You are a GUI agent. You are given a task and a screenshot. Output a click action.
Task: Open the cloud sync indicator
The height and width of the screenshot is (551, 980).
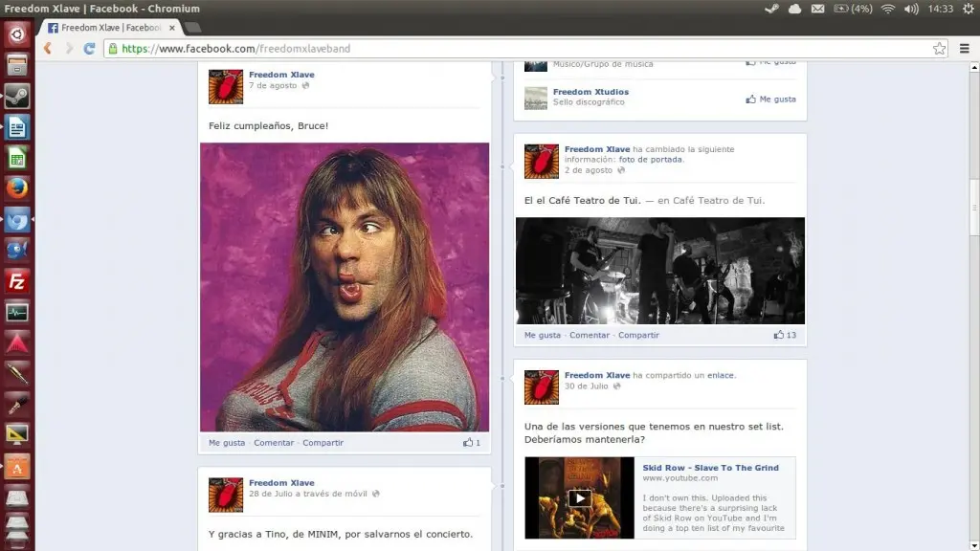pos(794,9)
